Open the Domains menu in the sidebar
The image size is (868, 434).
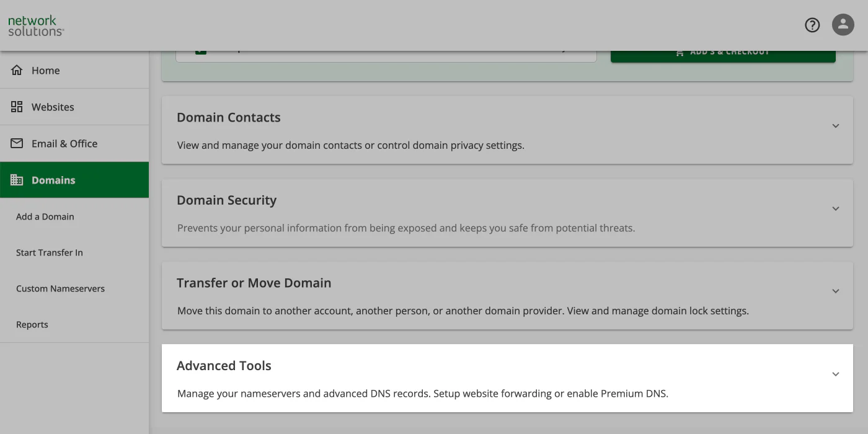(53, 180)
